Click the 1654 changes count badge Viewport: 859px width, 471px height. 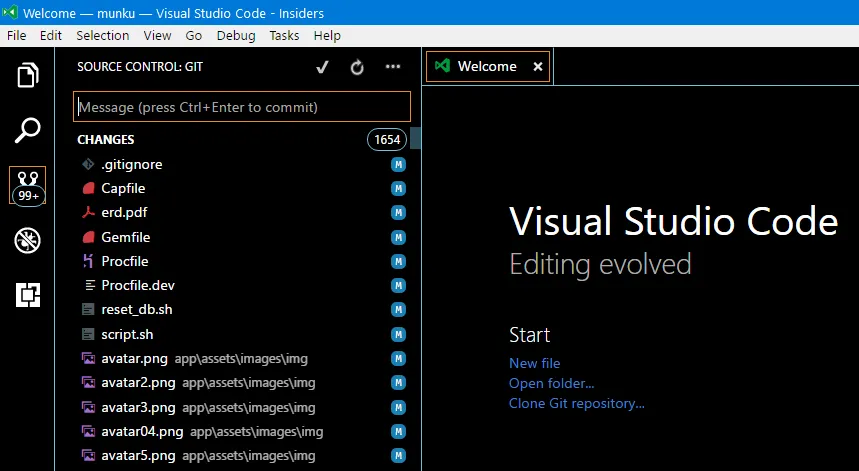[x=387, y=140]
